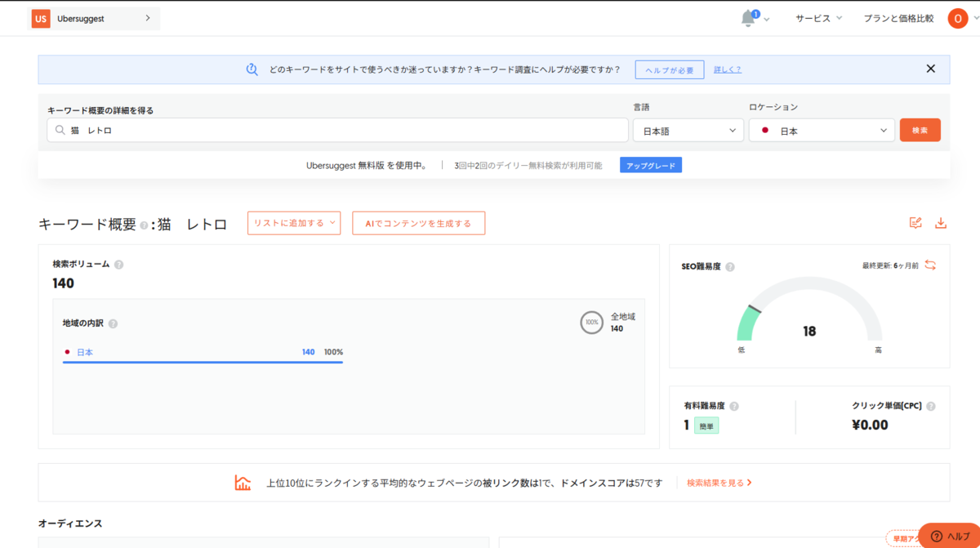This screenshot has width=980, height=548.
Task: Click the ヘルプが必要 button
Action: [670, 70]
